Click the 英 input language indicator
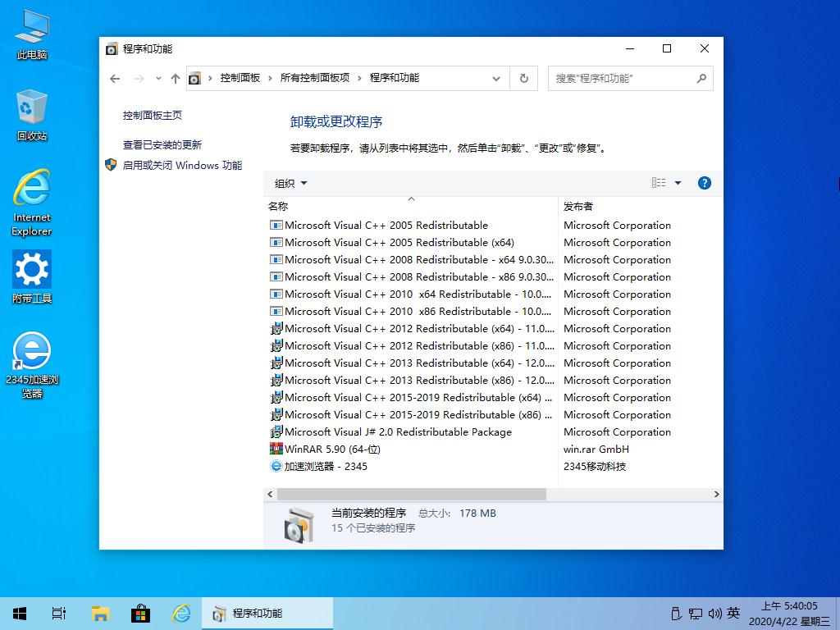This screenshot has width=840, height=630. click(x=734, y=613)
